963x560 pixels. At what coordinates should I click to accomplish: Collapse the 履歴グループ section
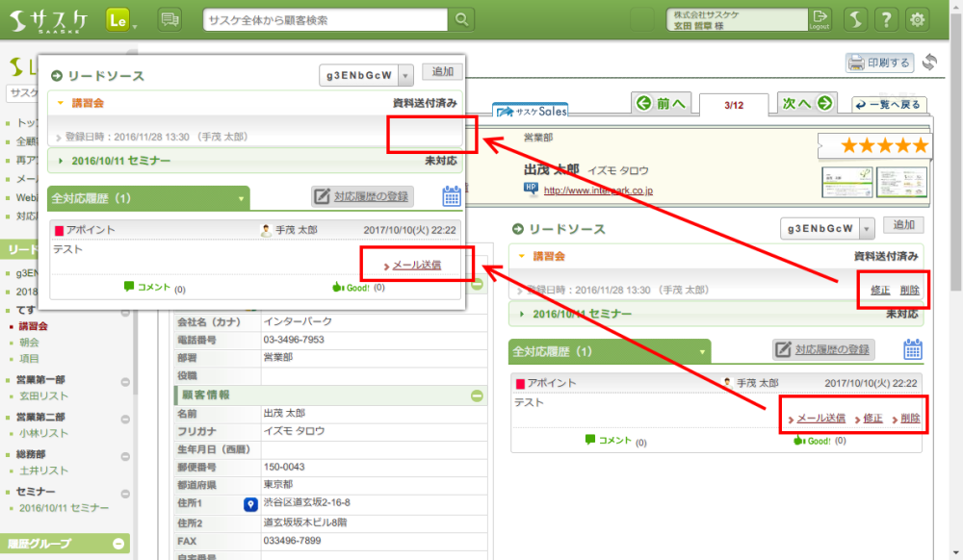click(x=118, y=544)
